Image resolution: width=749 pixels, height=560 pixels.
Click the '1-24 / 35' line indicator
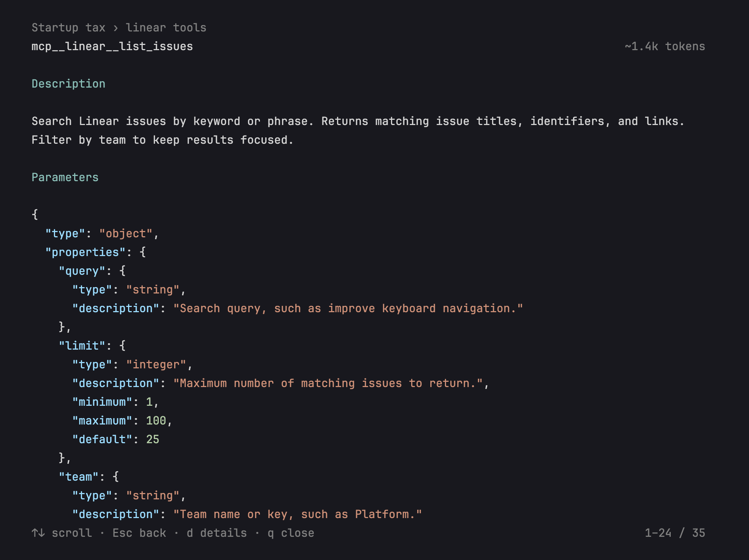pos(675,533)
